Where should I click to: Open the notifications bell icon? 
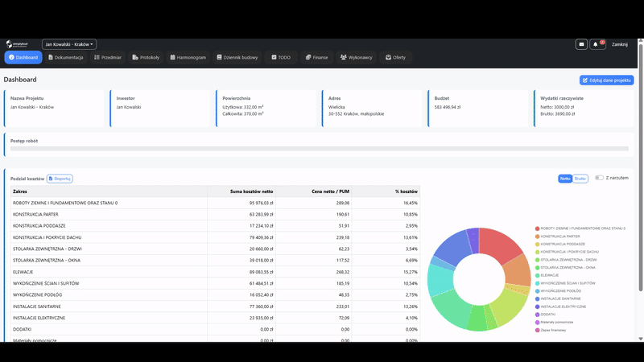coord(597,44)
